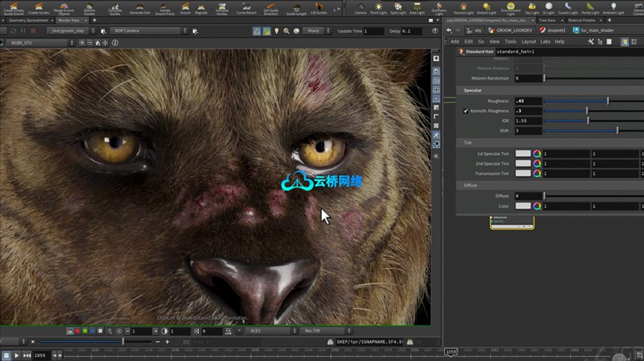Screen dimensions: 644x361
Task: Open the Labs menu
Action: pos(545,41)
